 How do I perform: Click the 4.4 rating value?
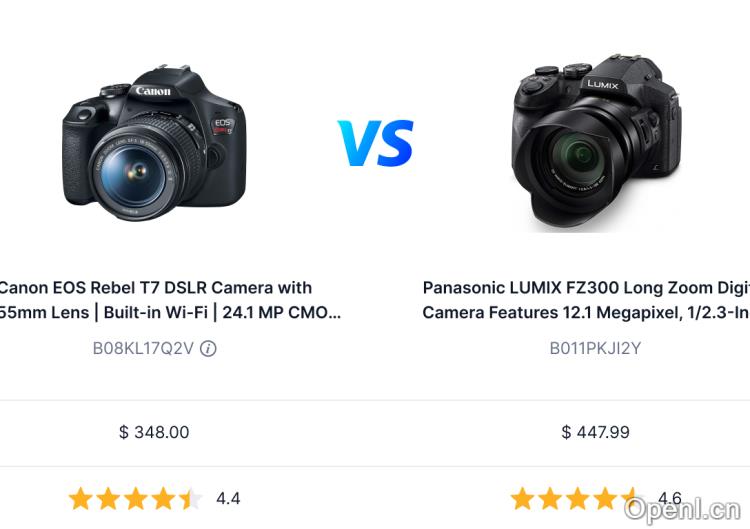click(228, 499)
